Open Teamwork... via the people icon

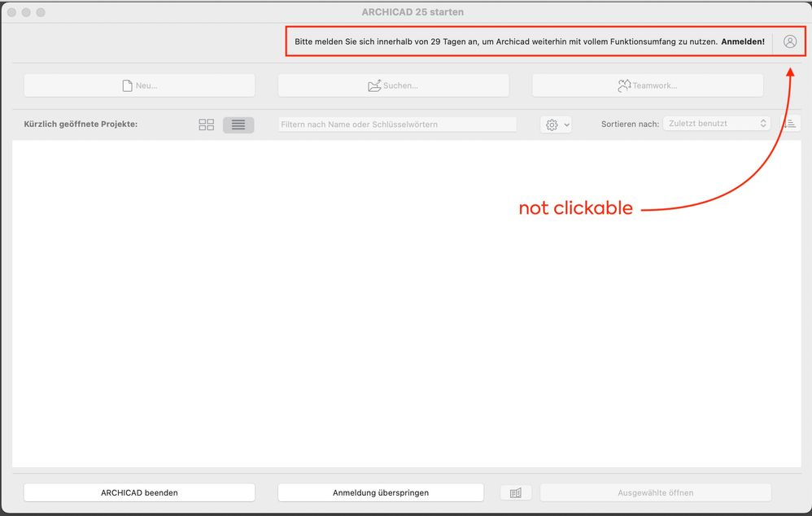pyautogui.click(x=625, y=85)
